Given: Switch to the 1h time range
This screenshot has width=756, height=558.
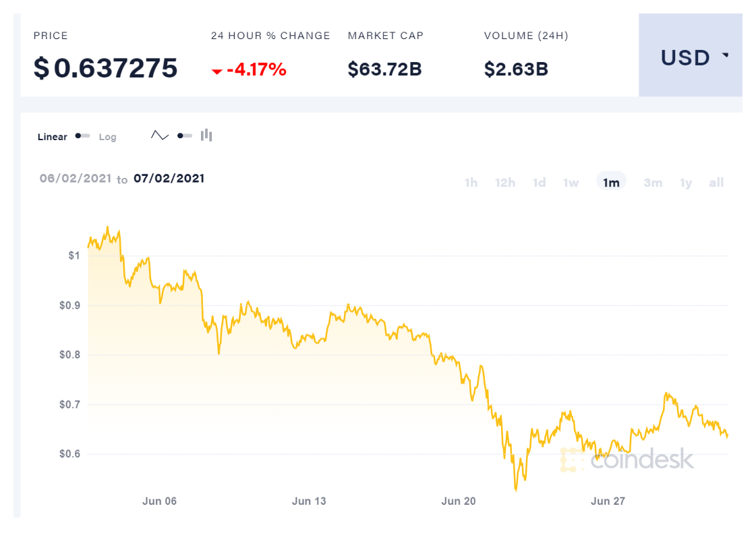Looking at the screenshot, I should click(471, 183).
